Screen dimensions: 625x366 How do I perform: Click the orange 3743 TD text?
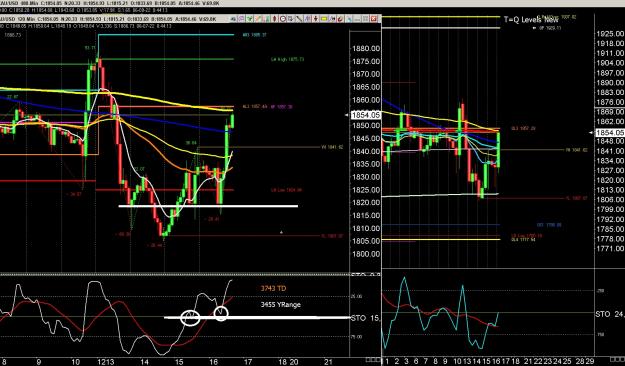pyautogui.click(x=273, y=288)
